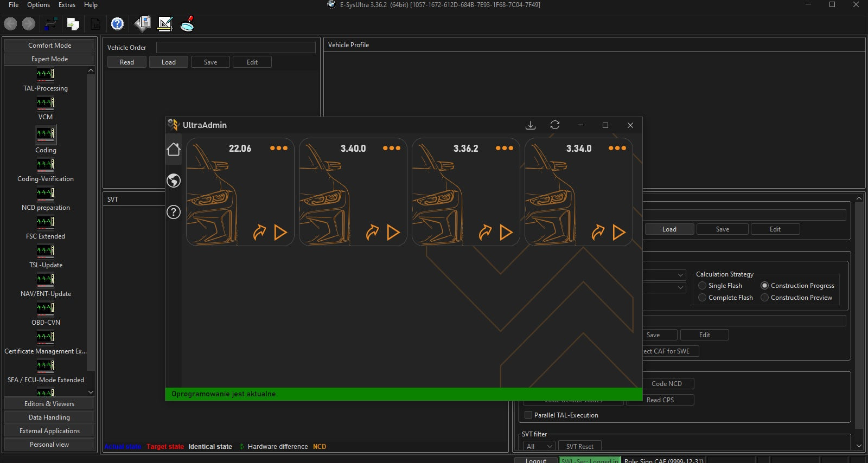Image resolution: width=868 pixels, height=463 pixels.
Task: Click Read button under Vehicle Order
Action: [127, 62]
